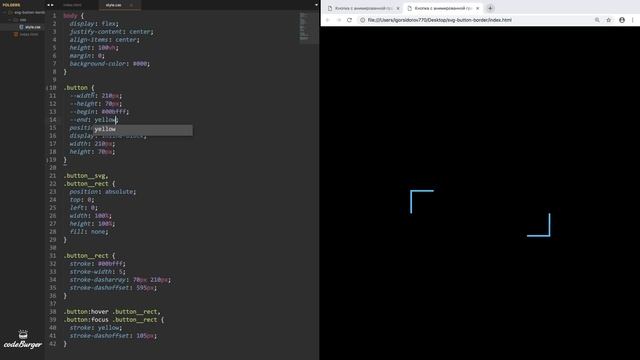Select the second active Chrome tab
The image size is (640, 360).
coord(443,8)
